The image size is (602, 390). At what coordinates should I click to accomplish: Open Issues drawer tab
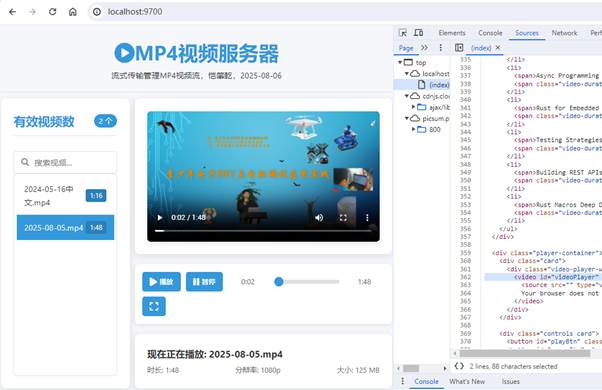pos(511,382)
